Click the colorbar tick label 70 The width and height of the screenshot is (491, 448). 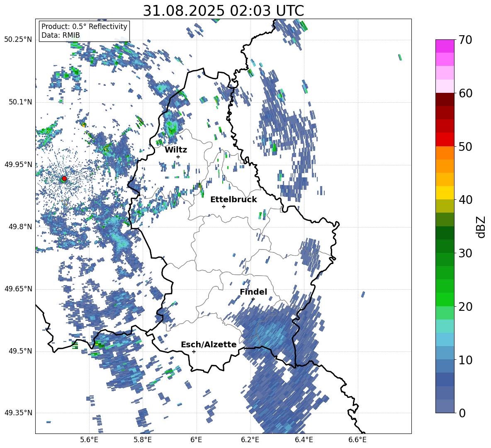pyautogui.click(x=465, y=40)
